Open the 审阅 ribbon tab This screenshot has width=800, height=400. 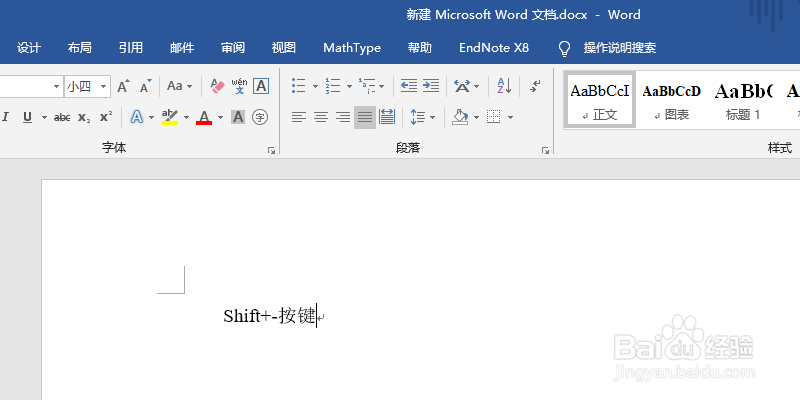(233, 48)
